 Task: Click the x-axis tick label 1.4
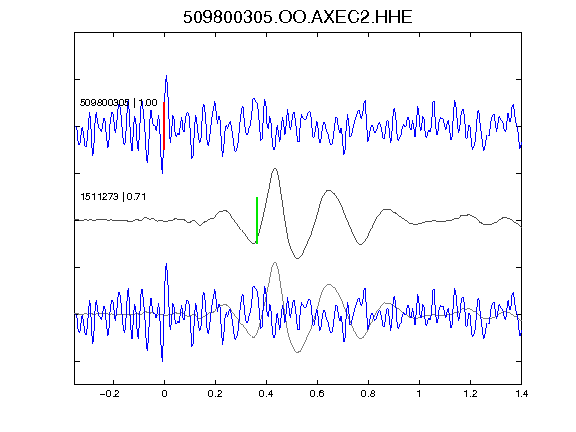pyautogui.click(x=521, y=394)
